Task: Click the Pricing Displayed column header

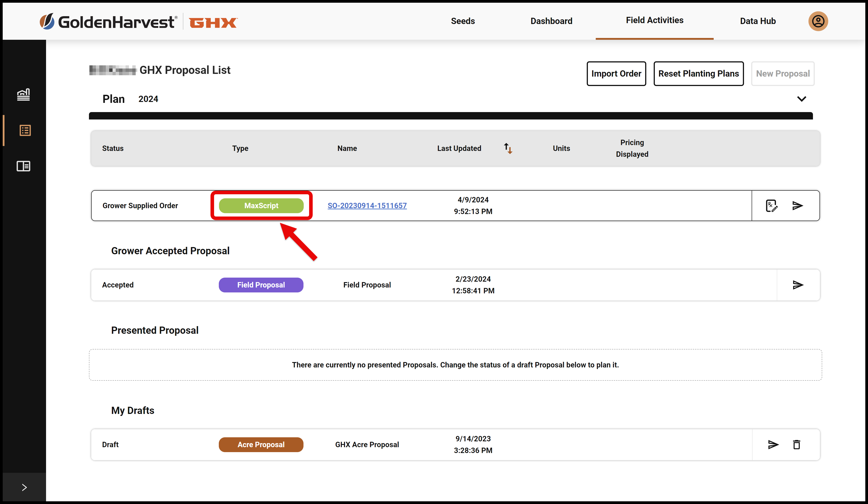Action: (x=632, y=148)
